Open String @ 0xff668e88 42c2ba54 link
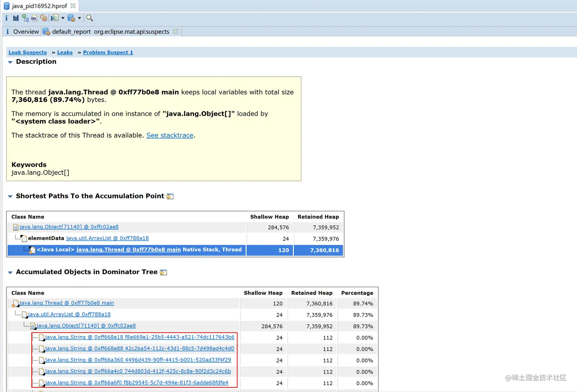 (140, 349)
